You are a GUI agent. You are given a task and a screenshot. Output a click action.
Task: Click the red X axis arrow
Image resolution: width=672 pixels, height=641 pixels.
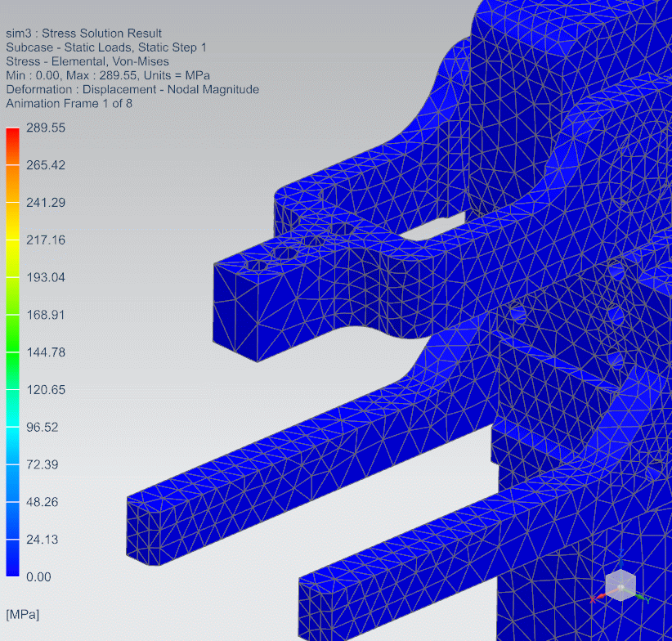pos(601,598)
